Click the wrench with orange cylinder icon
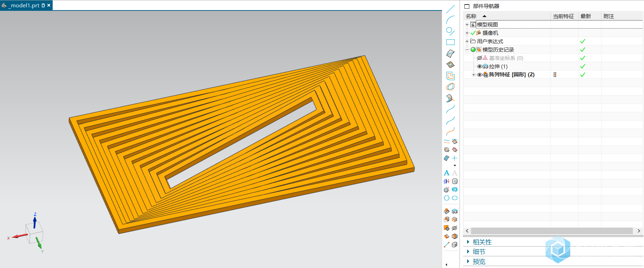 pyautogui.click(x=447, y=211)
